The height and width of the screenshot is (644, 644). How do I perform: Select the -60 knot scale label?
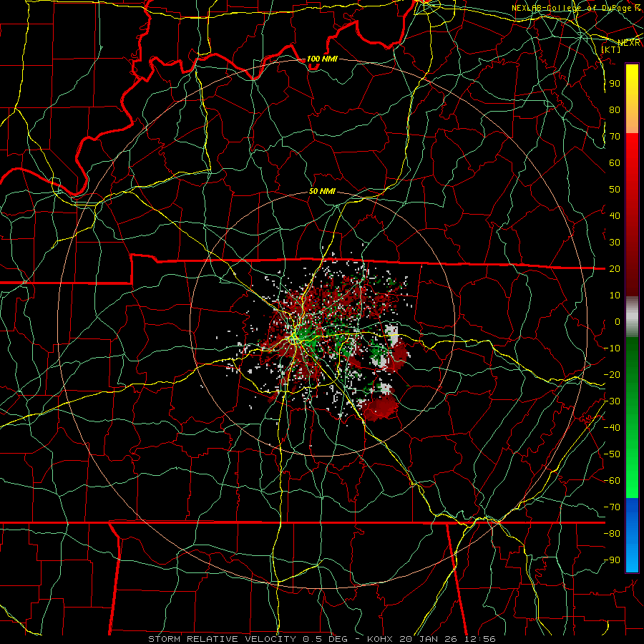(612, 481)
